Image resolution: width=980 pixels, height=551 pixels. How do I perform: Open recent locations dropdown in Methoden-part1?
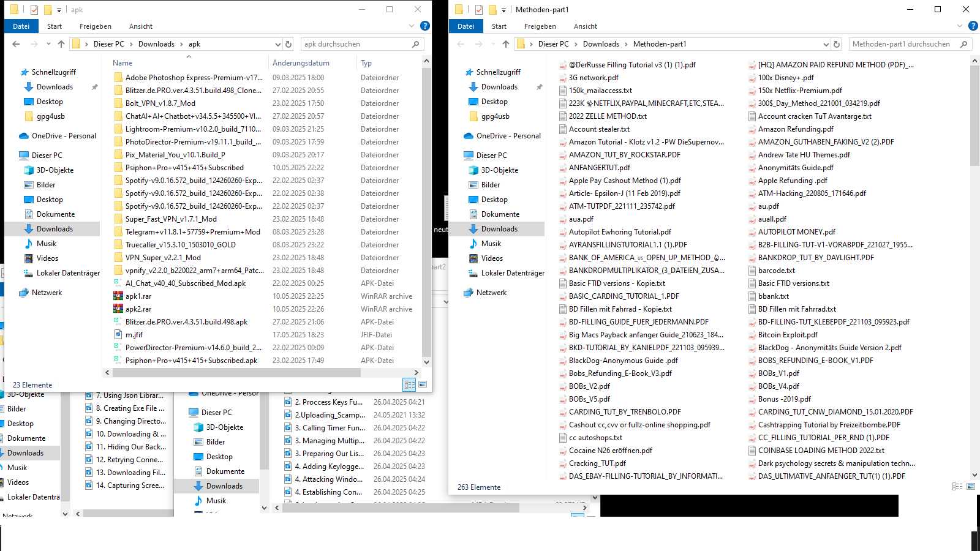coord(493,44)
